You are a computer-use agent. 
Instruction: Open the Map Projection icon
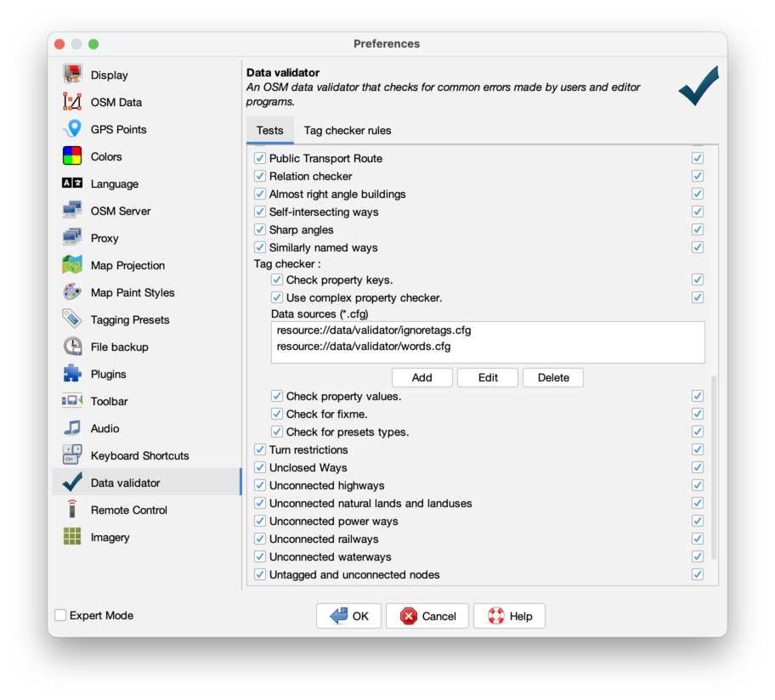pos(72,265)
